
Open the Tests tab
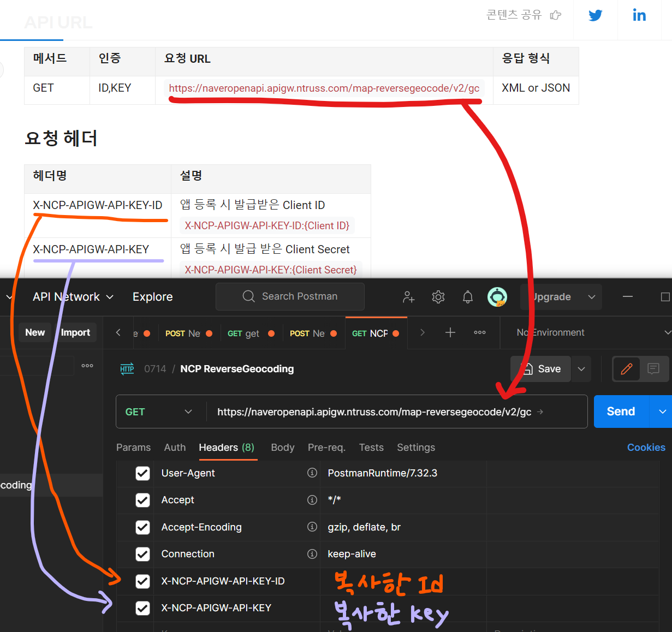coord(371,448)
